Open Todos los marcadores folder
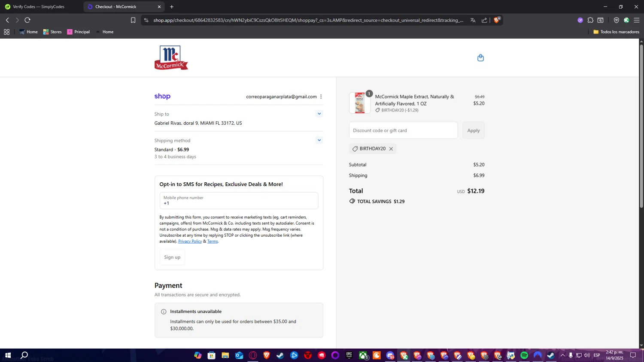The width and height of the screenshot is (644, 362). click(616, 32)
